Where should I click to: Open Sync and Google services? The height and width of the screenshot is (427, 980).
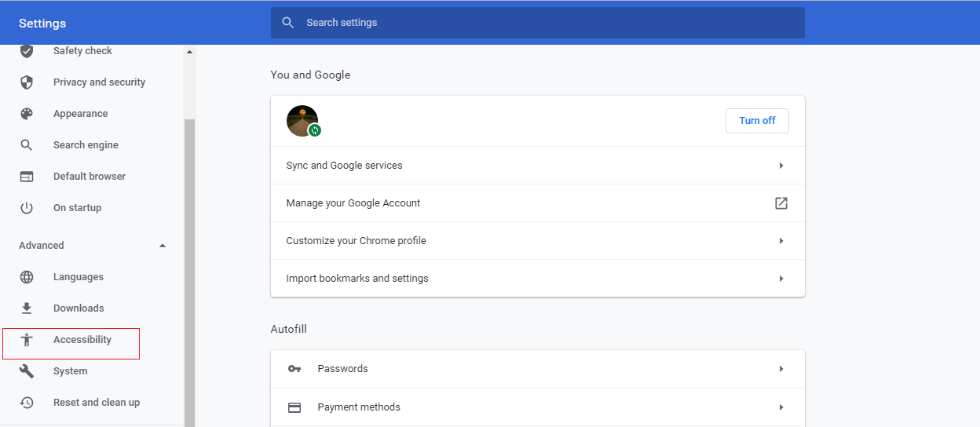click(x=538, y=166)
